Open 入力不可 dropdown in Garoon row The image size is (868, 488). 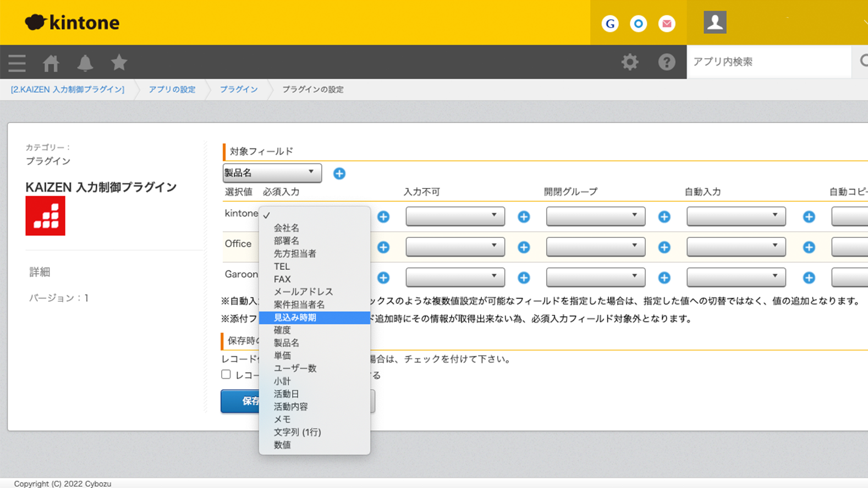[x=455, y=277]
